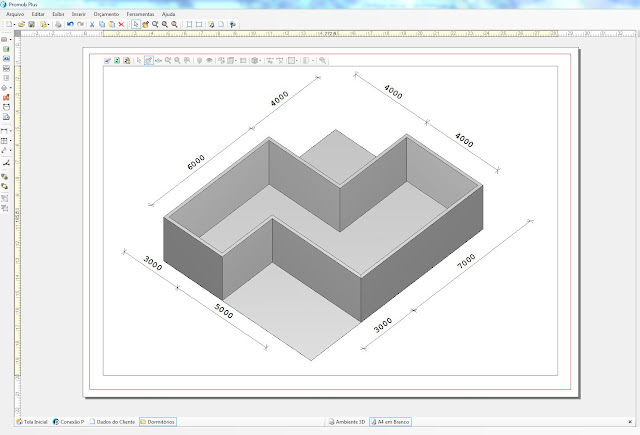Click the horizontal ruler at top
Screen dimensions: 640x435
pyautogui.click(x=328, y=33)
